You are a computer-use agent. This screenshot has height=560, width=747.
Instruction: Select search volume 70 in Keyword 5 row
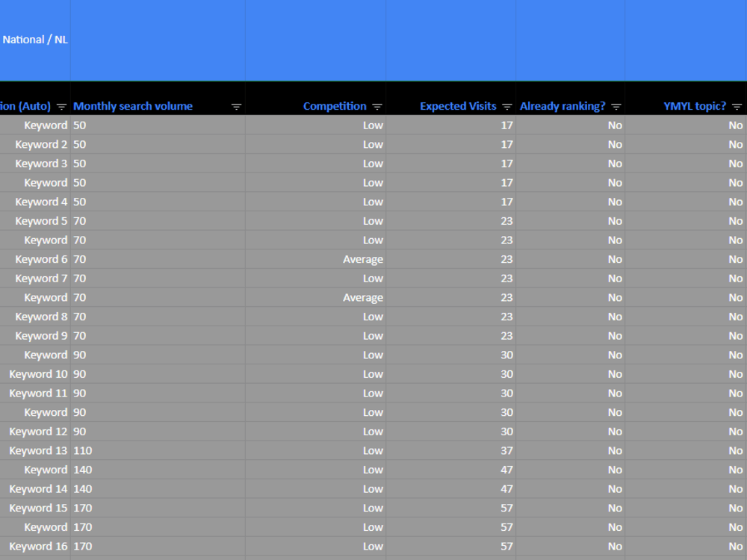(158, 221)
